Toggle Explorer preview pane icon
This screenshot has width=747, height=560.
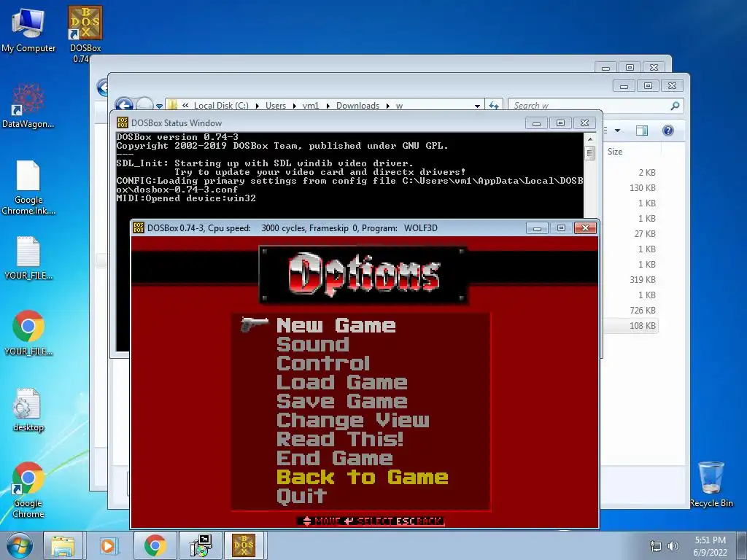point(642,131)
